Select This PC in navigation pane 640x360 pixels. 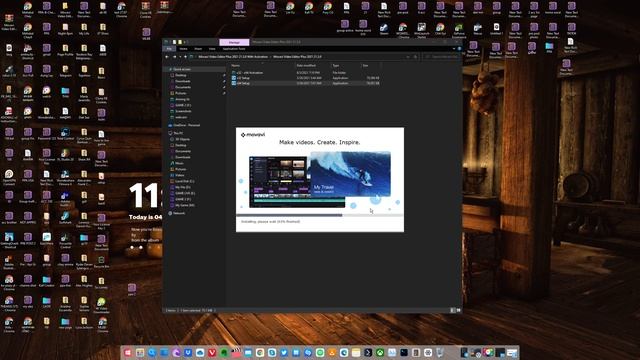(x=178, y=133)
